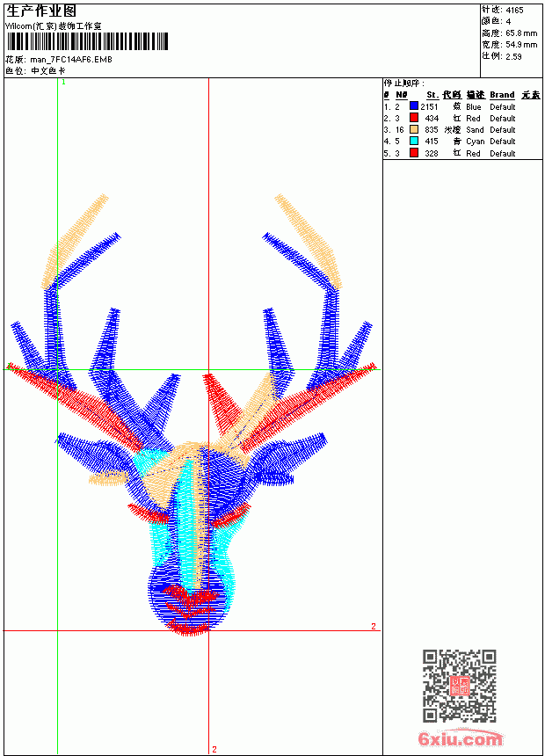Viewport: 545px width, 756px height.
Task: Click the scale 2.59 value
Action: [x=513, y=56]
